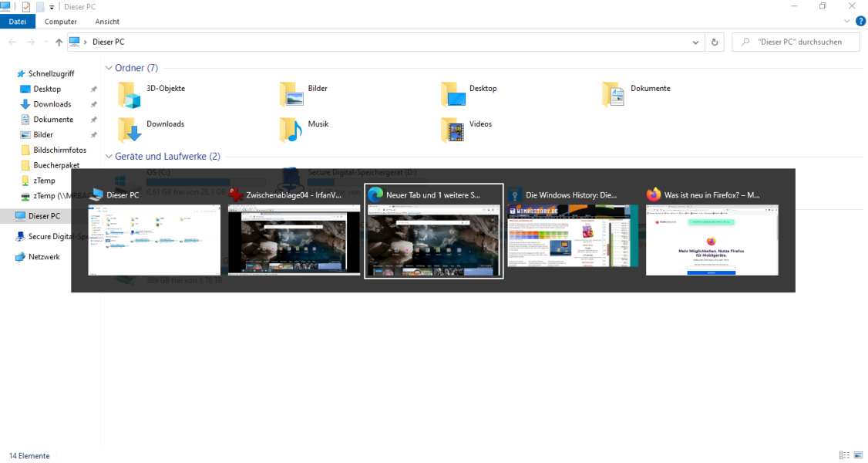
Task: Click the chevron before Dieser PC in address bar
Action: coord(86,42)
